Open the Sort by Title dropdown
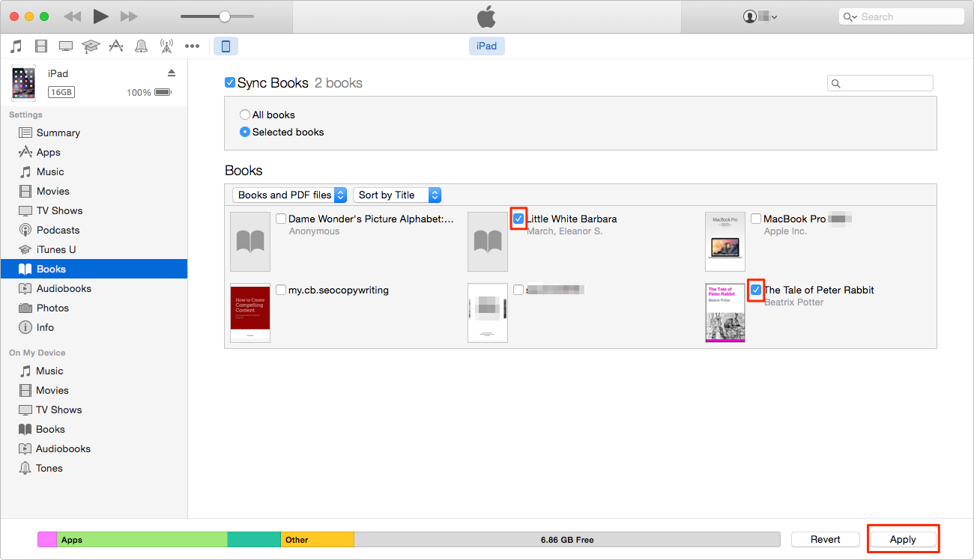The width and height of the screenshot is (974, 560). (x=397, y=195)
